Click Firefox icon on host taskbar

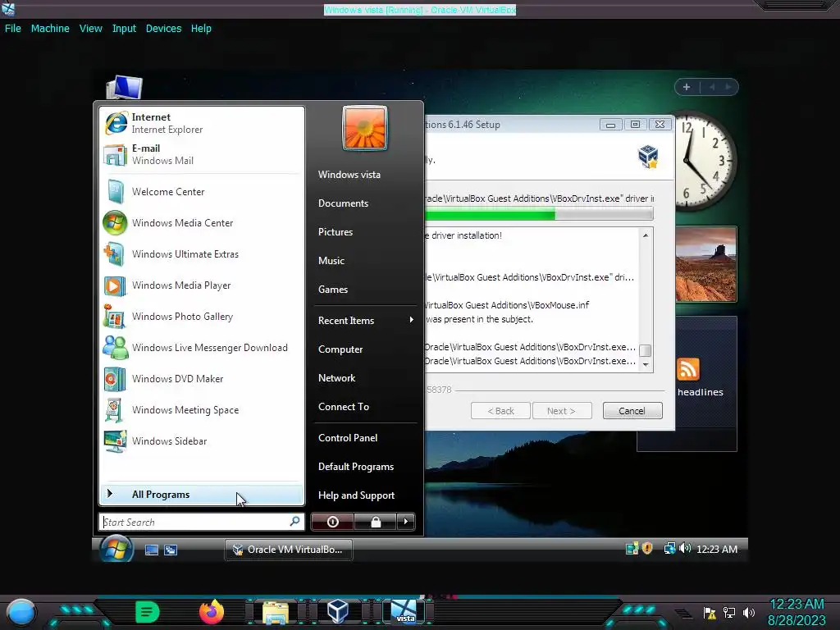pos(211,612)
